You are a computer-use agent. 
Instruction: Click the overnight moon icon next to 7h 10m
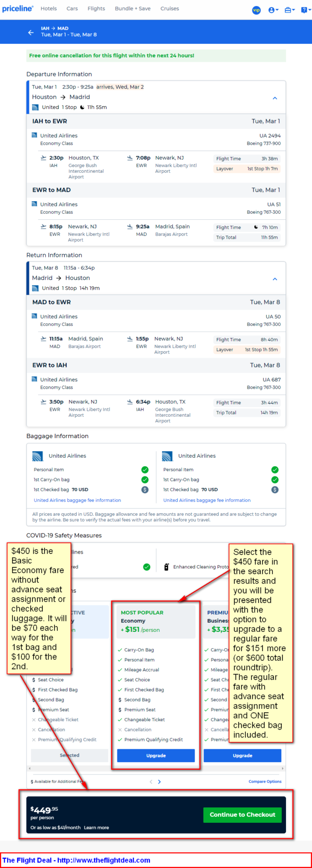[x=256, y=227]
